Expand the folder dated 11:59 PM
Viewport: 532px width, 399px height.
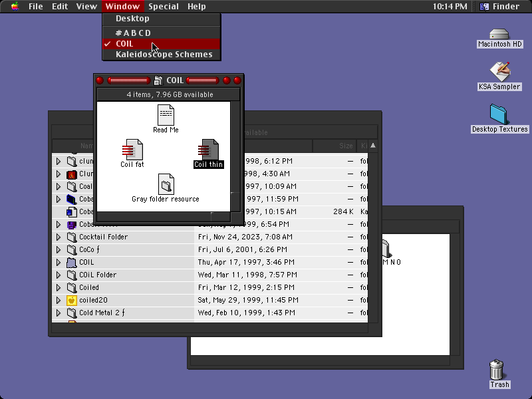pos(59,199)
